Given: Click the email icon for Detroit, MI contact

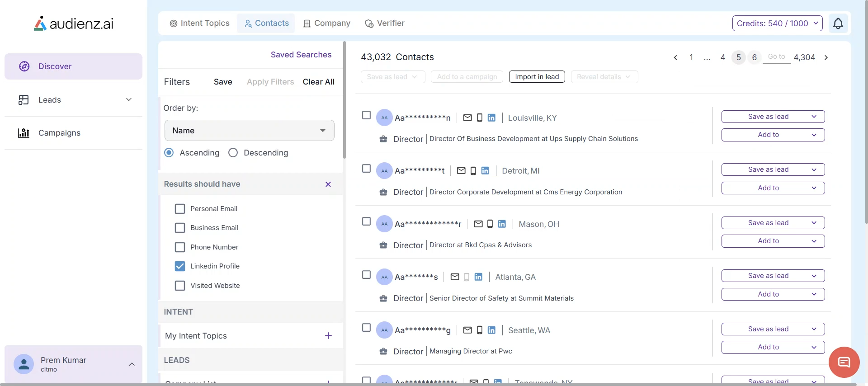Looking at the screenshot, I should coord(461,171).
